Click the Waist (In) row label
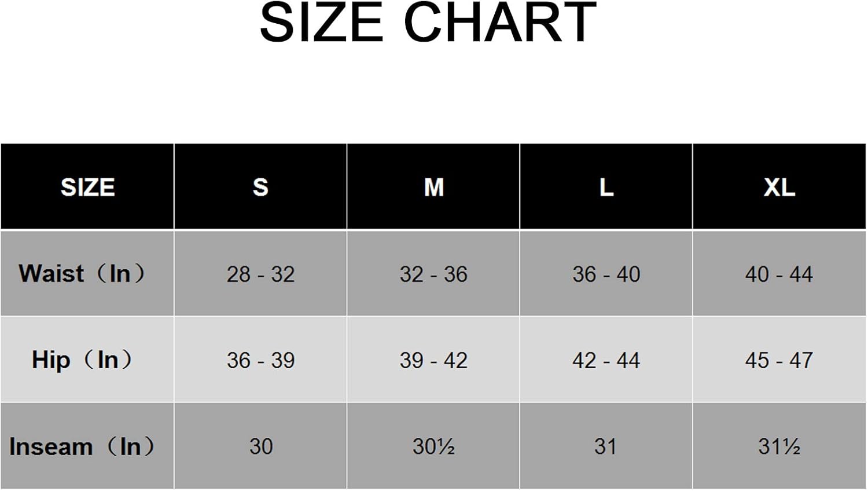The width and height of the screenshot is (868, 491). pos(82,273)
